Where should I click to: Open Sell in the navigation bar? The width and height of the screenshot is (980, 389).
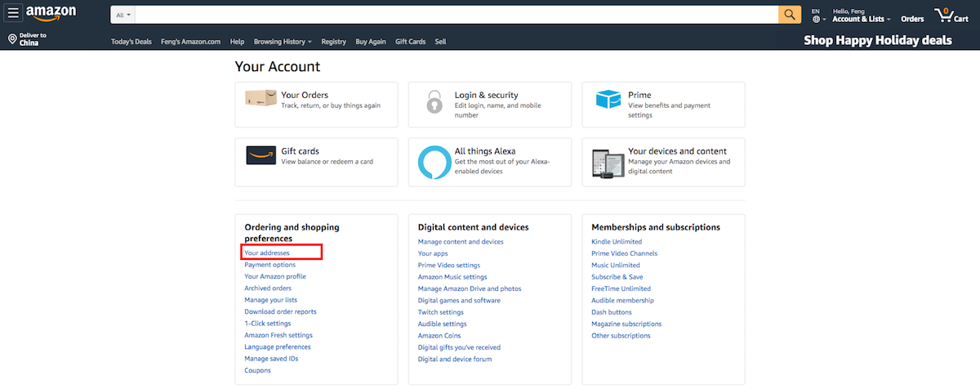pyautogui.click(x=440, y=42)
